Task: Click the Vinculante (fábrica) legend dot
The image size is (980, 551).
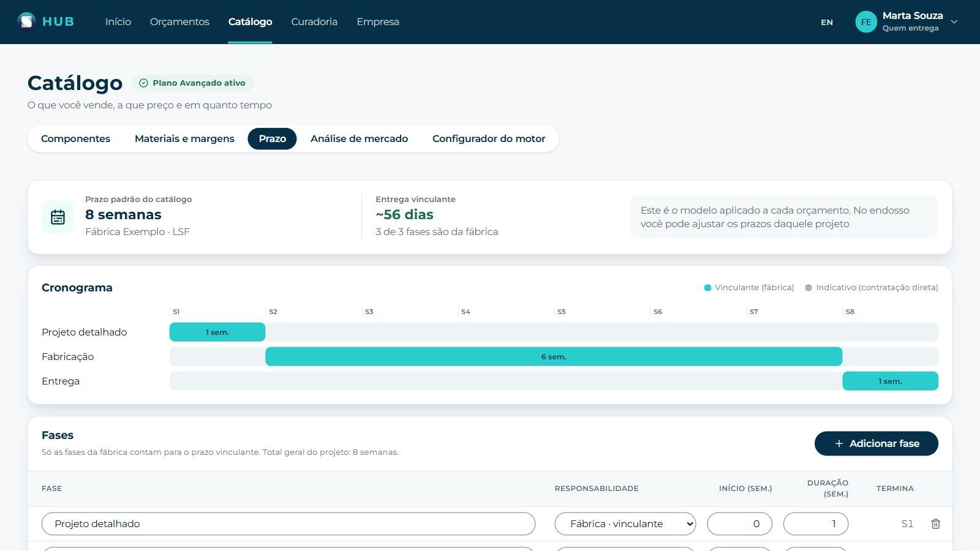Action: (x=707, y=288)
